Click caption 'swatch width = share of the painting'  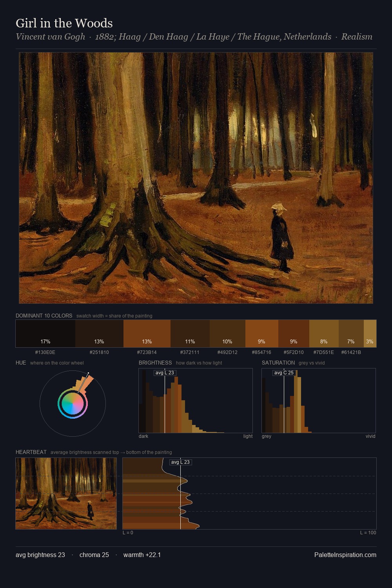point(114,316)
